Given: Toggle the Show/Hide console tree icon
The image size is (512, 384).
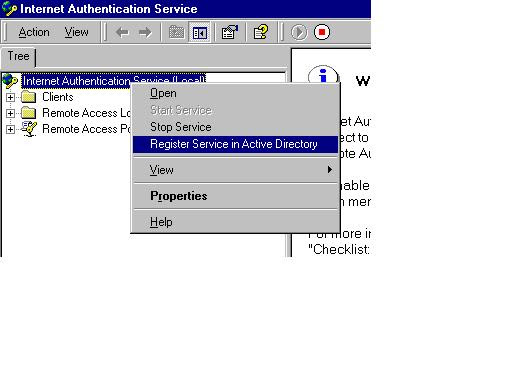Looking at the screenshot, I should click(200, 32).
